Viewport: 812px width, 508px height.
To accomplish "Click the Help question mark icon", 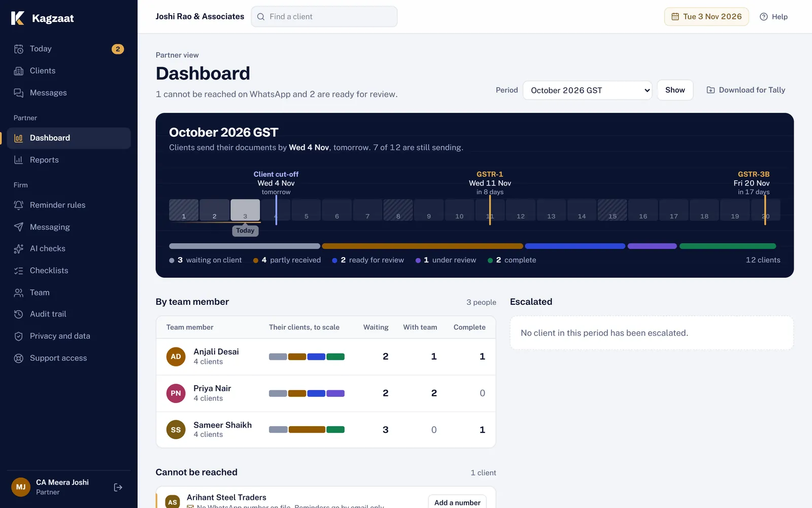I will [x=764, y=17].
